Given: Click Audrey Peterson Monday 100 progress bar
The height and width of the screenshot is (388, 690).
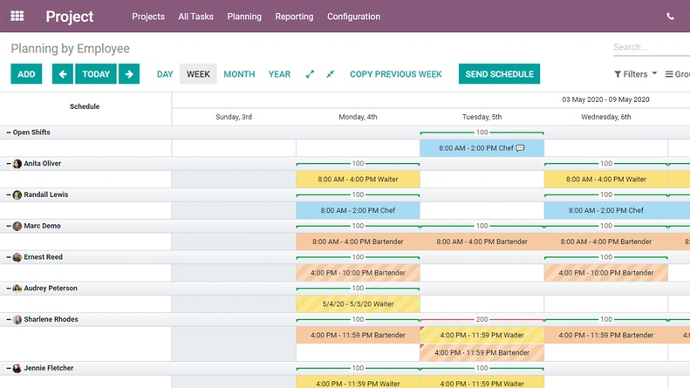Looking at the screenshot, I should (358, 288).
